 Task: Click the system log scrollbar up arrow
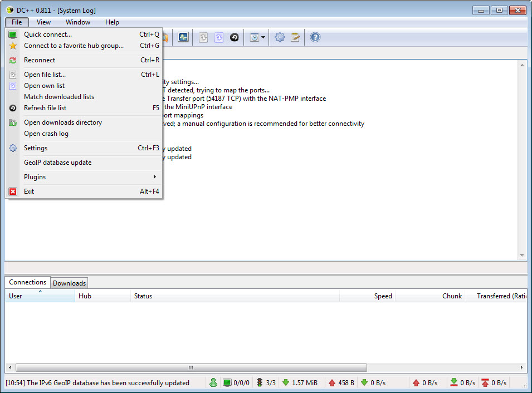click(x=522, y=65)
